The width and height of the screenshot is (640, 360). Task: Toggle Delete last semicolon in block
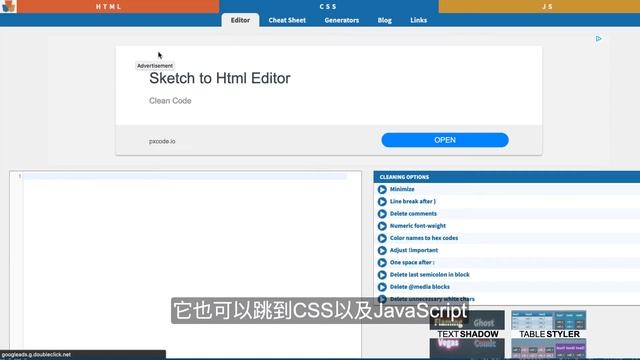(382, 275)
